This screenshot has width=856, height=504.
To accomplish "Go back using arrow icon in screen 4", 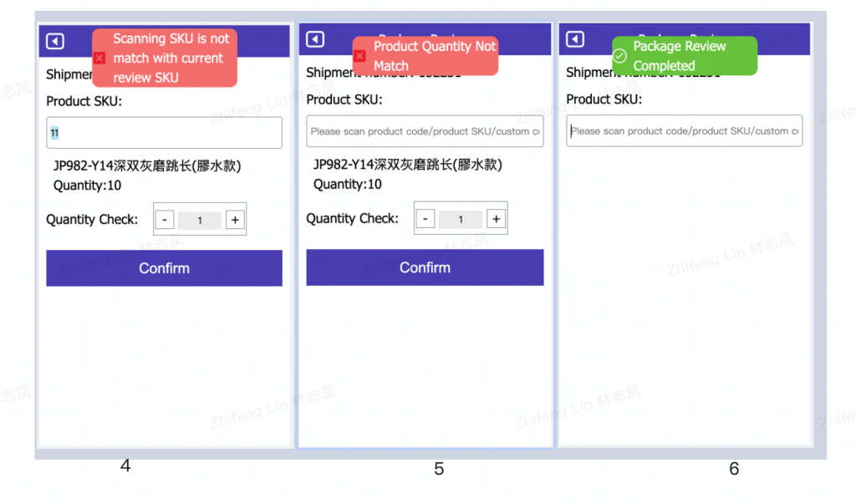I will coord(55,42).
